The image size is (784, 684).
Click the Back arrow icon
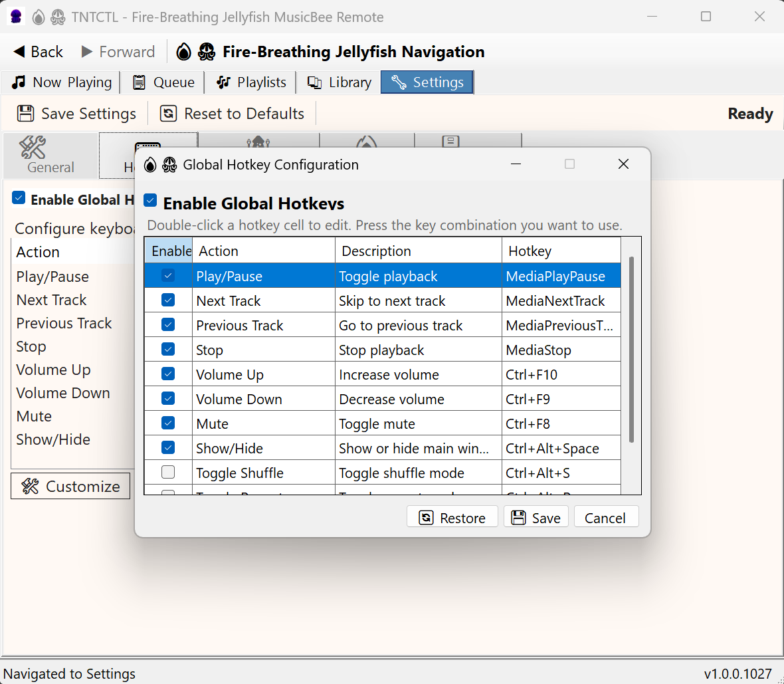pyautogui.click(x=19, y=52)
